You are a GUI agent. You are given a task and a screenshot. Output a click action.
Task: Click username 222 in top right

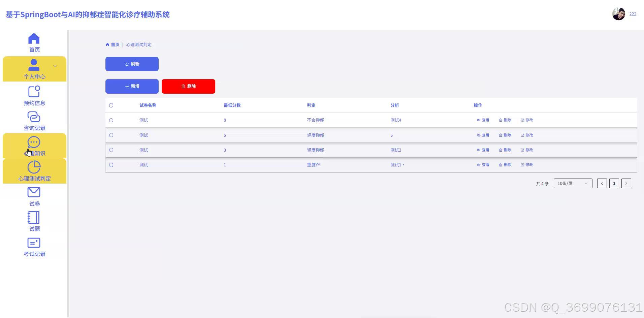coord(633,14)
